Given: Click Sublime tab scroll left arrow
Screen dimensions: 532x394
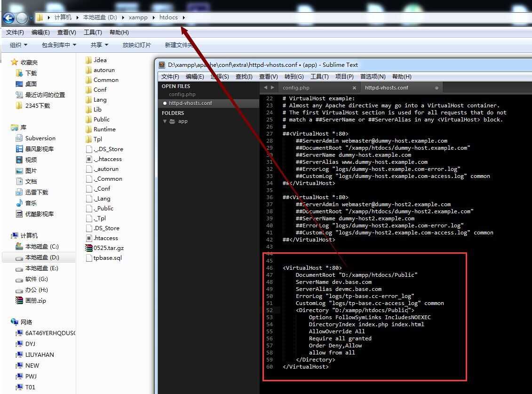Looking at the screenshot, I should point(265,88).
